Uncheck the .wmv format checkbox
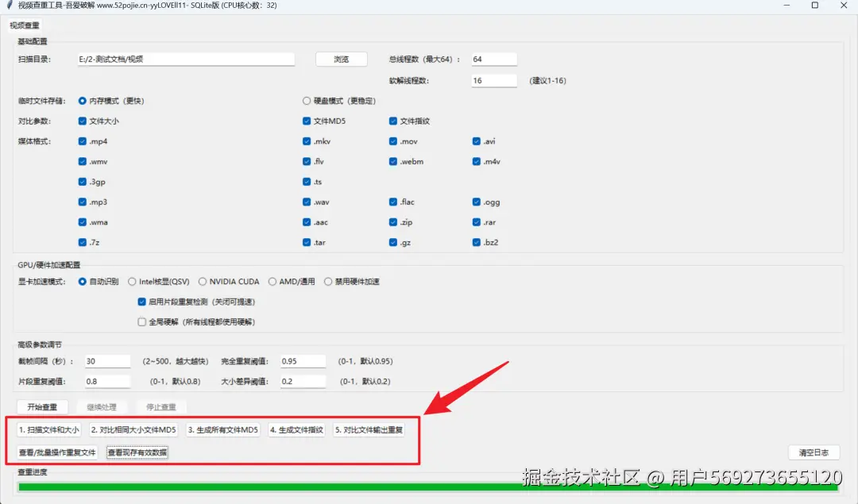Image resolution: width=858 pixels, height=504 pixels. point(82,161)
